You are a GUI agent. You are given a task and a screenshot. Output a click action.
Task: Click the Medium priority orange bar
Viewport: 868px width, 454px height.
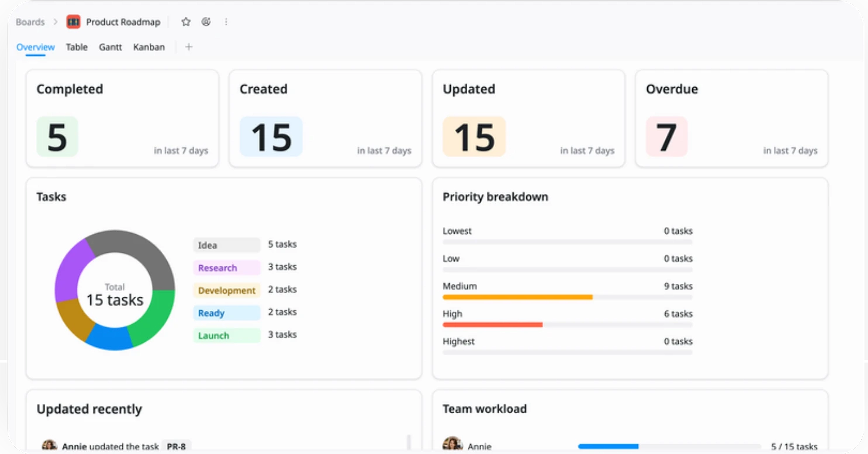(518, 297)
